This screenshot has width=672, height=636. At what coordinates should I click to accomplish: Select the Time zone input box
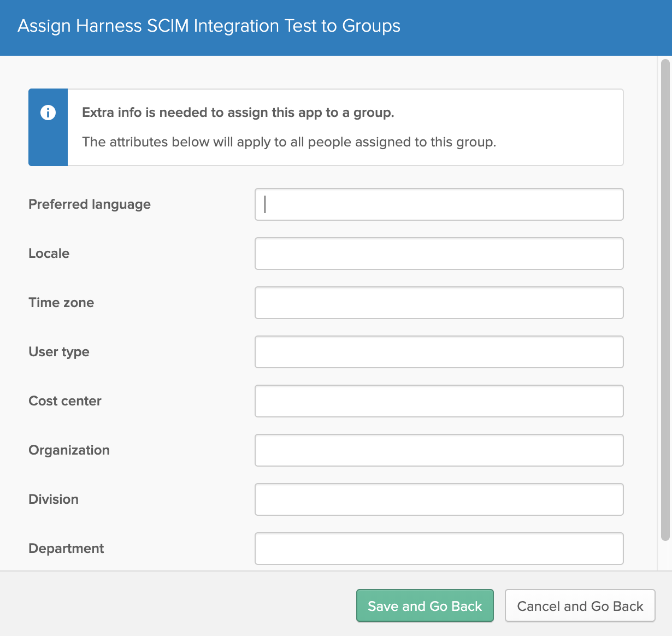(x=439, y=303)
